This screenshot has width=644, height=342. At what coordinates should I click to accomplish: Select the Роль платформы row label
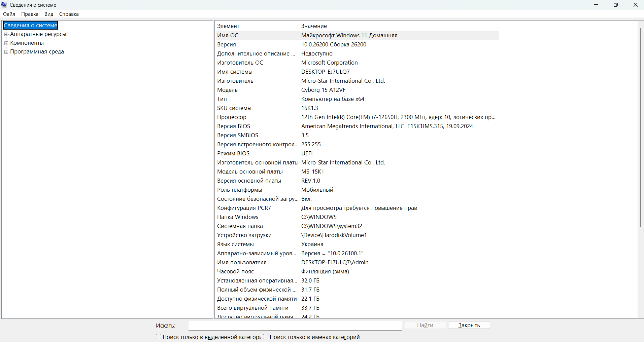coord(240,190)
